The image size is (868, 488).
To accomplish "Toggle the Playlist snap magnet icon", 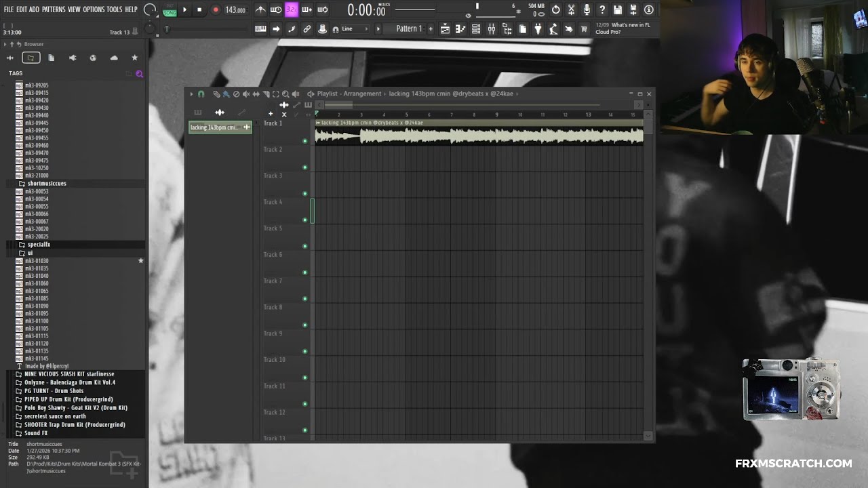I will coord(201,94).
